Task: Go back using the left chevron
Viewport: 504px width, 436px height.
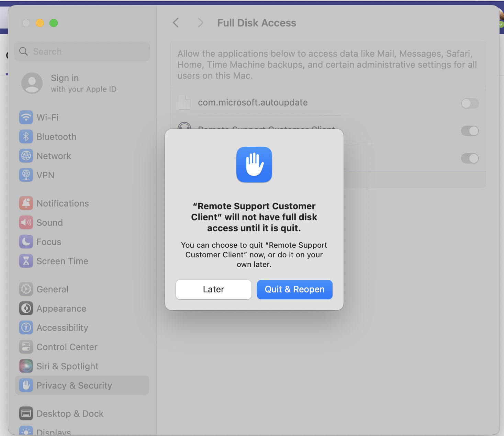Action: click(x=176, y=23)
